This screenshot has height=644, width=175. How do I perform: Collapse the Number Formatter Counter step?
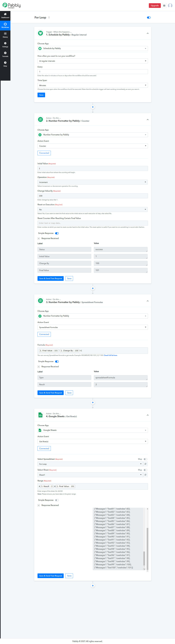[x=148, y=119]
